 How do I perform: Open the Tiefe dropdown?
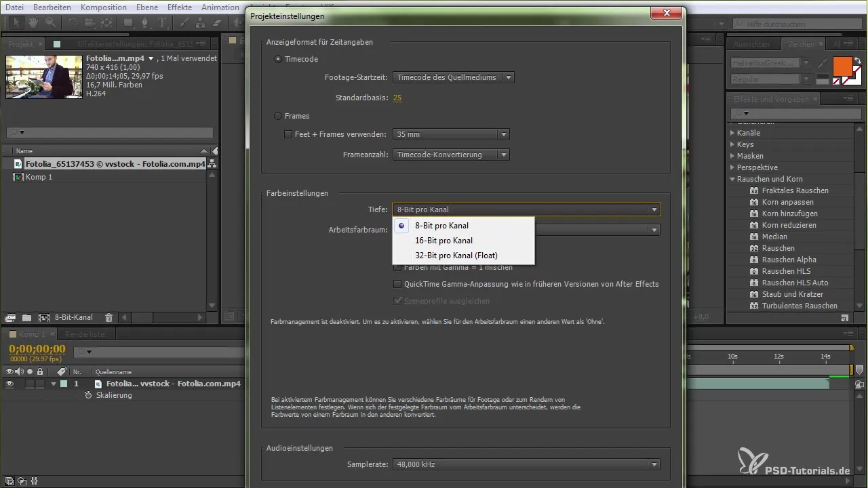[527, 209]
